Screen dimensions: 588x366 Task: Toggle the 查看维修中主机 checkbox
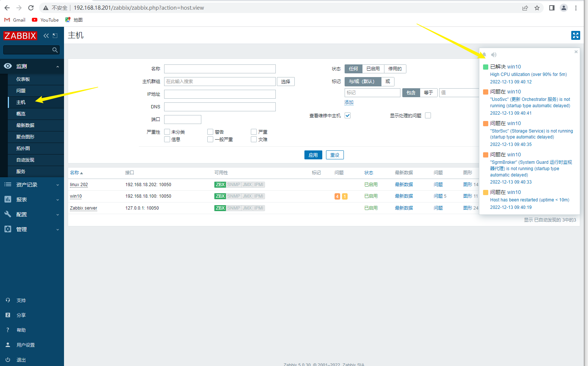click(x=348, y=115)
